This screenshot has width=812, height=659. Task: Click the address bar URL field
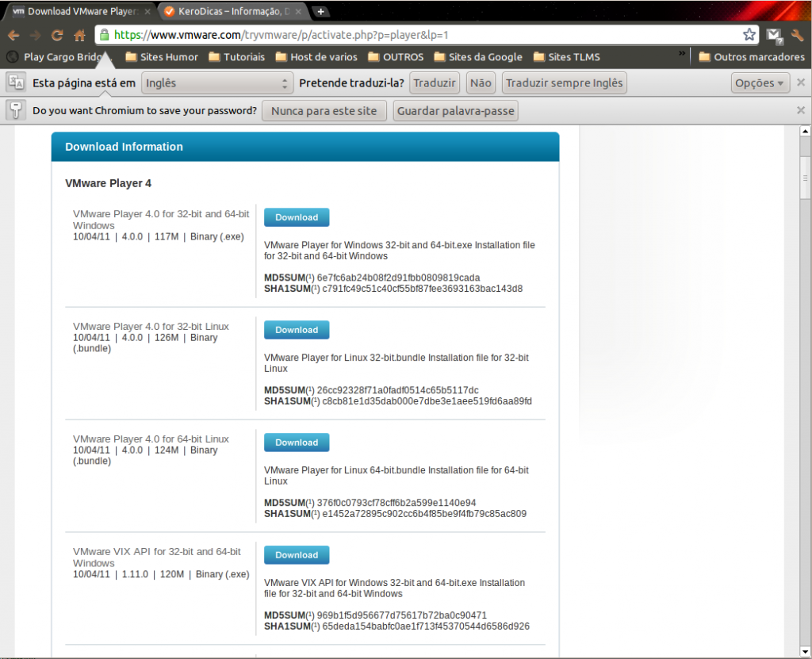425,35
